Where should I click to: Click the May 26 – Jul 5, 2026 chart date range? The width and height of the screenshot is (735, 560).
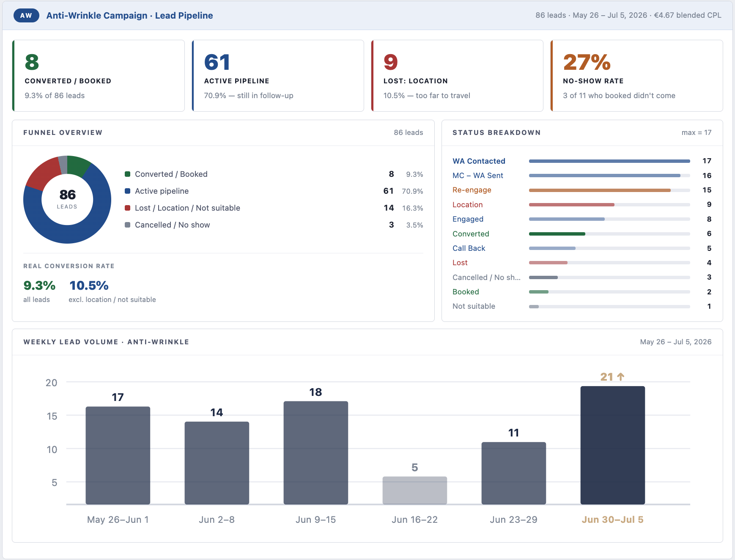pos(676,342)
